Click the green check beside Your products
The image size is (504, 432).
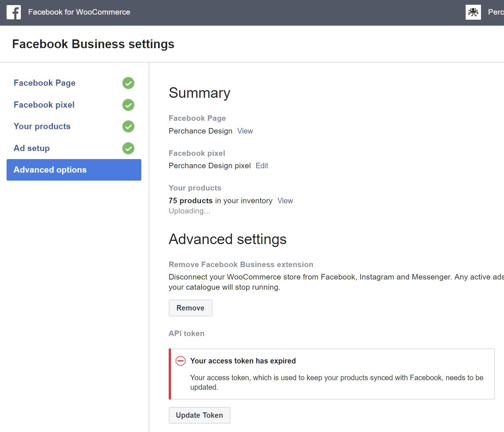tap(128, 127)
